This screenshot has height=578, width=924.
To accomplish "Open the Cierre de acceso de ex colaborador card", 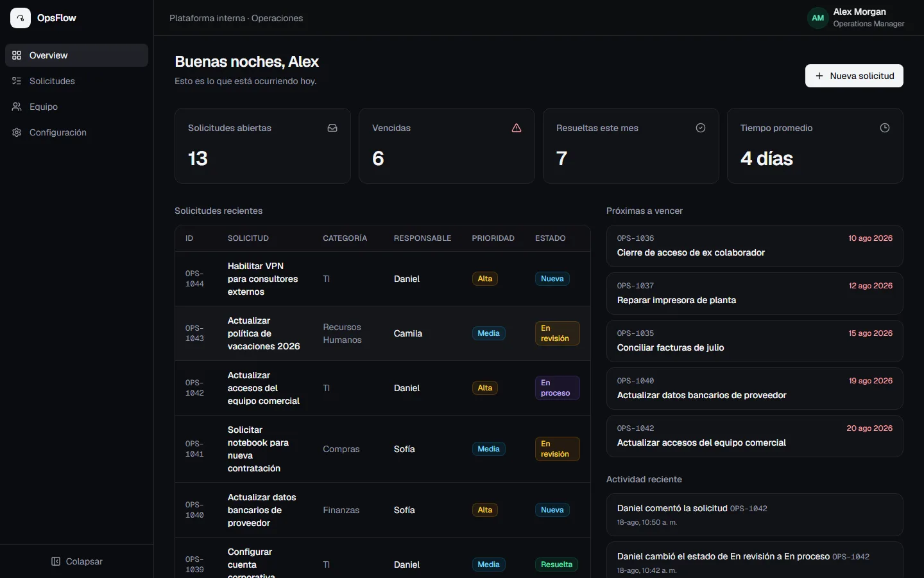I will coord(755,246).
